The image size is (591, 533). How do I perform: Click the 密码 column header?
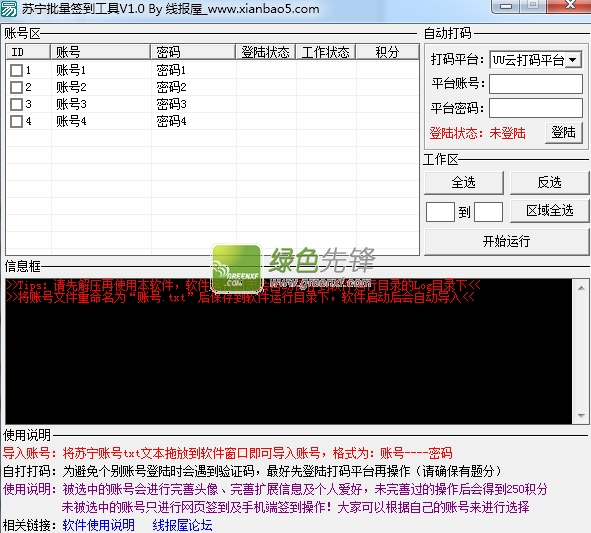(193, 52)
